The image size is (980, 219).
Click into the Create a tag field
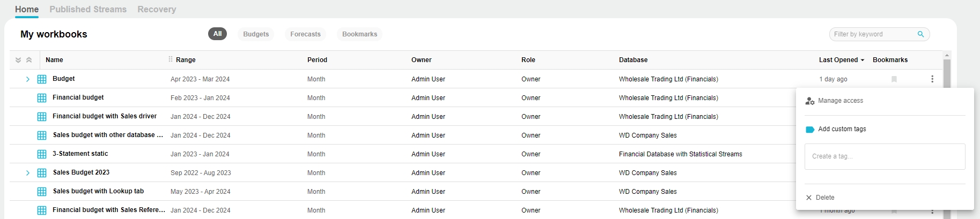(885, 156)
